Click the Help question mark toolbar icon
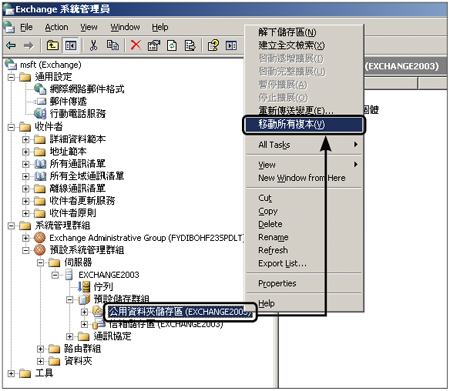This screenshot has height=391, width=450. pos(213,45)
